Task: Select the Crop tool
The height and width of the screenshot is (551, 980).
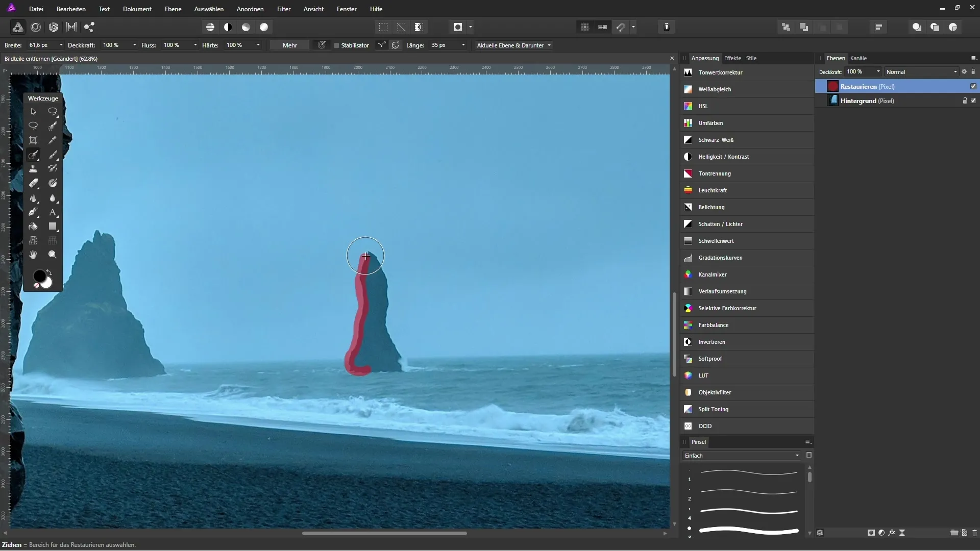Action: [x=33, y=140]
